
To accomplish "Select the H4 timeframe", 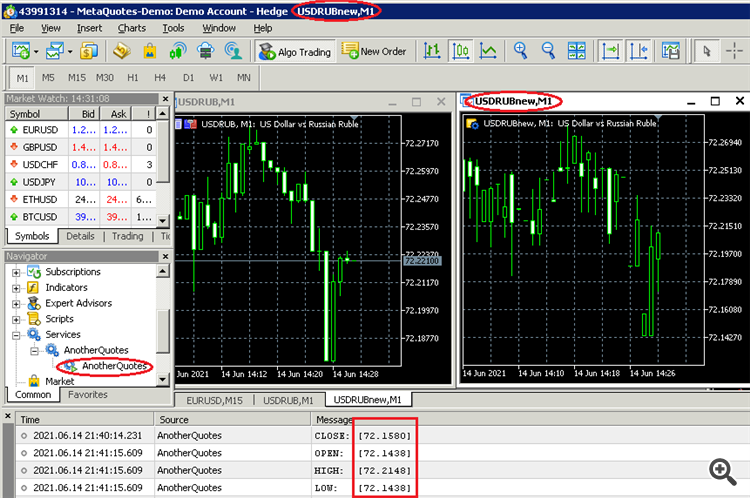I will 160,77.
